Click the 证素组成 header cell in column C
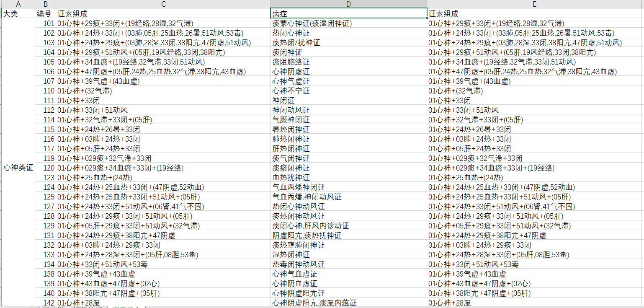 coord(163,14)
